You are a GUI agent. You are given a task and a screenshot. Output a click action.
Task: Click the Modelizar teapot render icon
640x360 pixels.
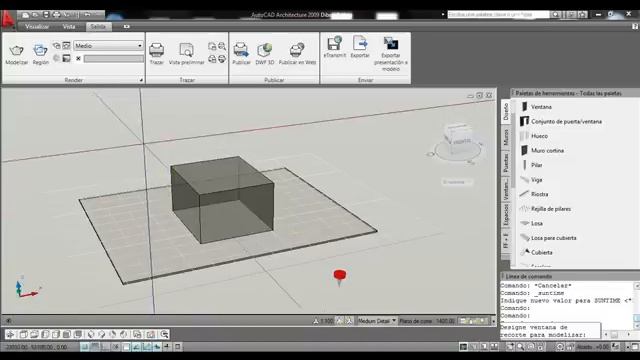[x=16, y=51]
